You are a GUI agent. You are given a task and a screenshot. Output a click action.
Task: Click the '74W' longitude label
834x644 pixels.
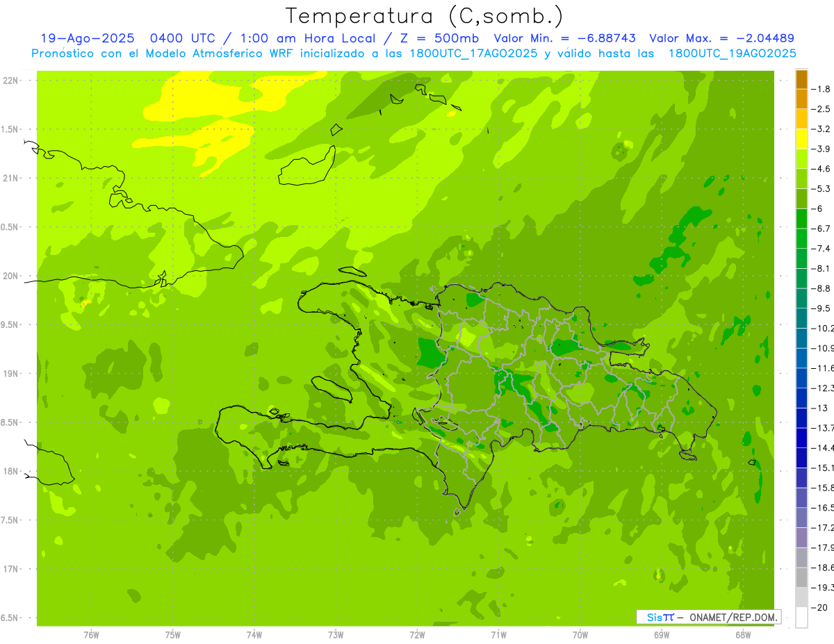254,636
